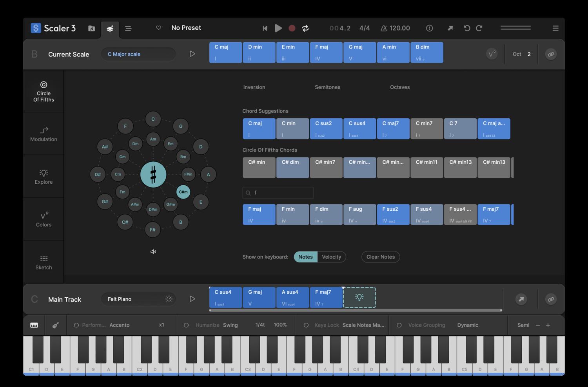Open the preset browser icon
This screenshot has height=387, width=588.
click(91, 28)
